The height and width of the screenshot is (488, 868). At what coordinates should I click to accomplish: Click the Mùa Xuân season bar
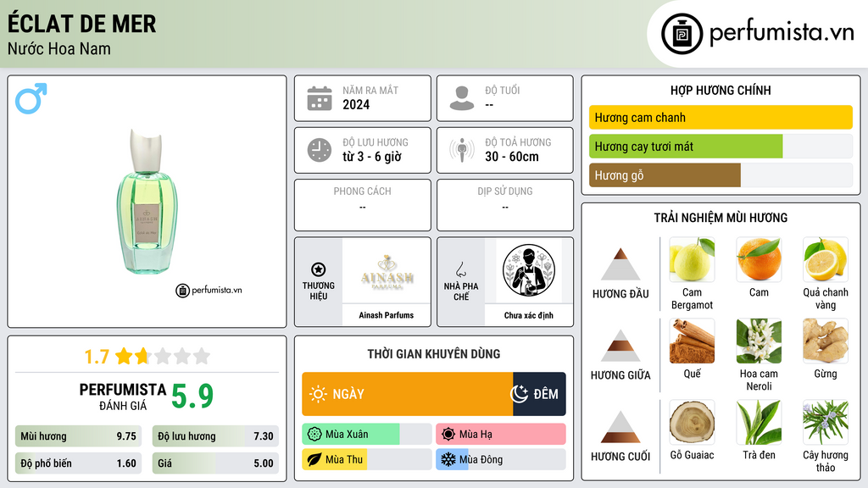367,435
